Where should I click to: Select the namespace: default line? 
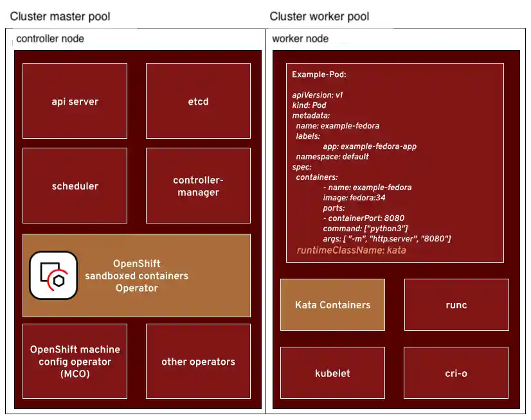(x=332, y=156)
